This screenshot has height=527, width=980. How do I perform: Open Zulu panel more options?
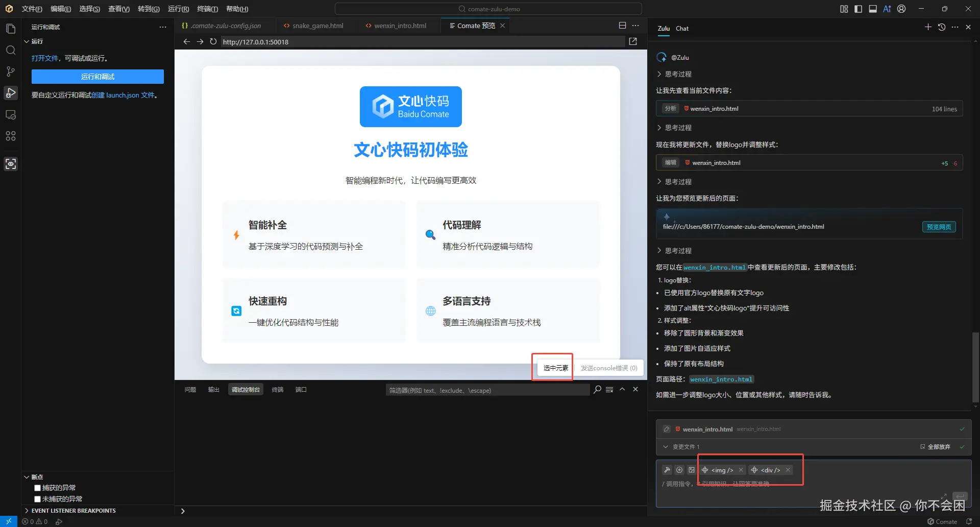tap(955, 27)
